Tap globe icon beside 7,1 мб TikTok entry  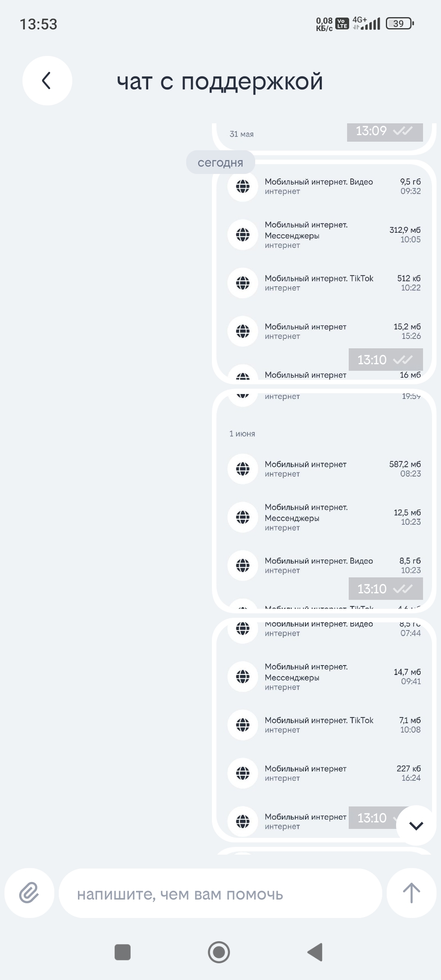pos(243,725)
